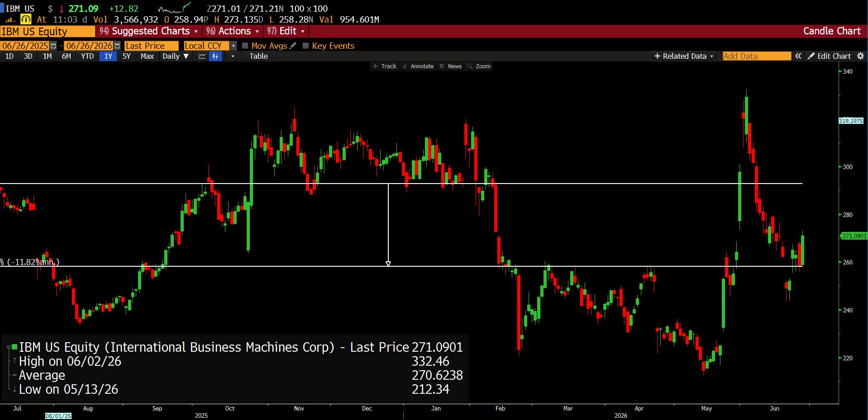Click the Edit Chart button
The height and width of the screenshot is (420, 868).
click(830, 56)
